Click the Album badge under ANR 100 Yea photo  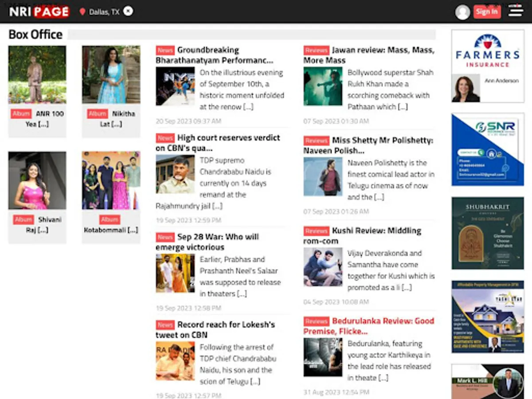pos(21,113)
